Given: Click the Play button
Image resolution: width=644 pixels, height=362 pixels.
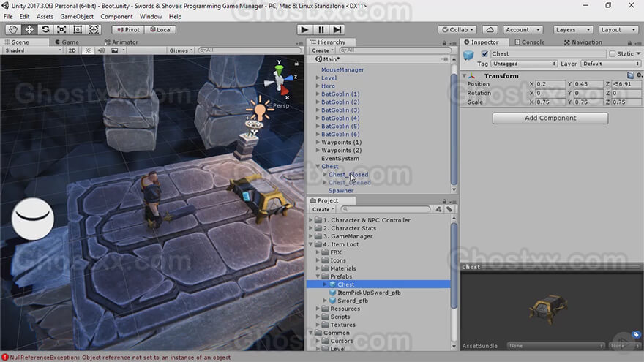Looking at the screenshot, I should coord(304,29).
